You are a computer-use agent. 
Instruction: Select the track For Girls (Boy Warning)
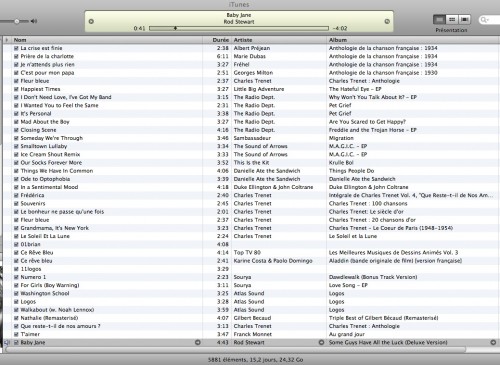[50, 285]
